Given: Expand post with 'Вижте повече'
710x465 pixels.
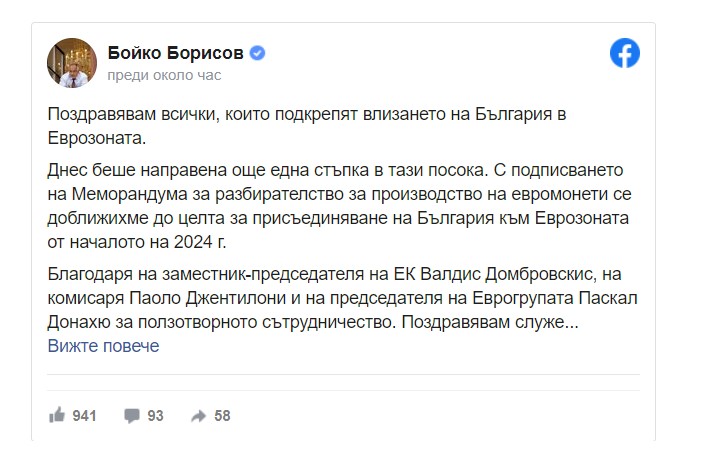Looking at the screenshot, I should [x=103, y=346].
